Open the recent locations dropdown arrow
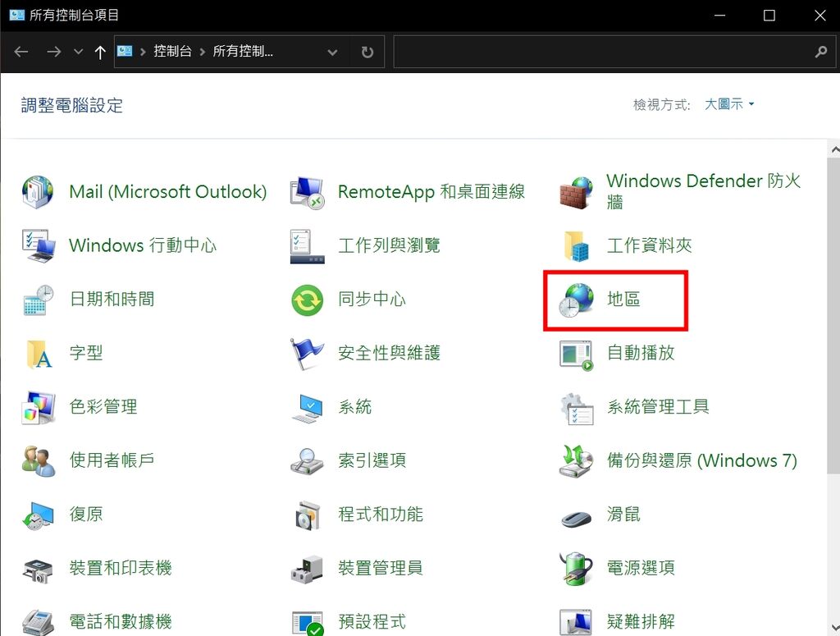Image resolution: width=840 pixels, height=636 pixels. 78,52
